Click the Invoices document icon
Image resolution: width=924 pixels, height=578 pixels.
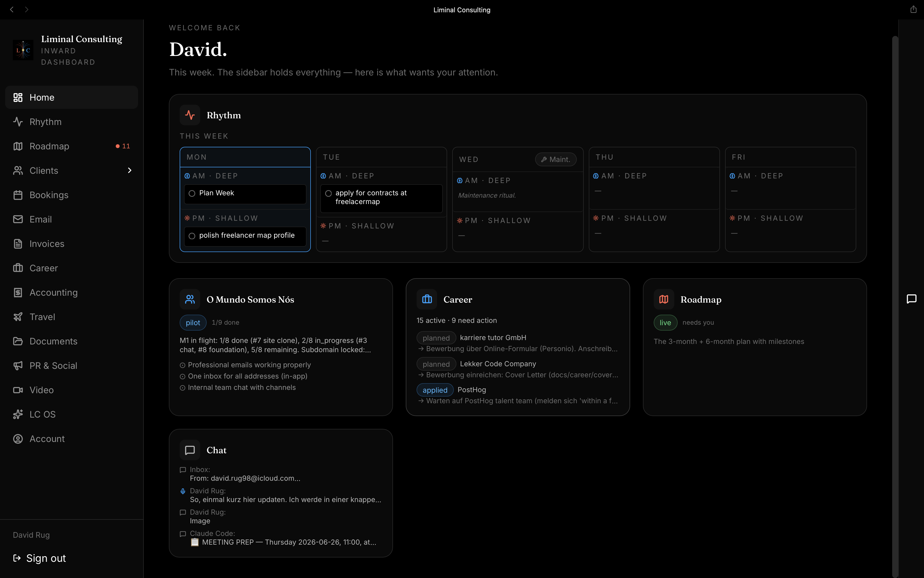pyautogui.click(x=18, y=244)
